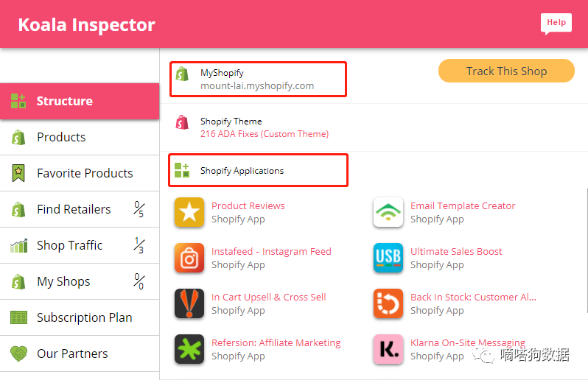Click the Shop Traffic chart icon
Viewport: 588px width, 380px height.
[18, 245]
